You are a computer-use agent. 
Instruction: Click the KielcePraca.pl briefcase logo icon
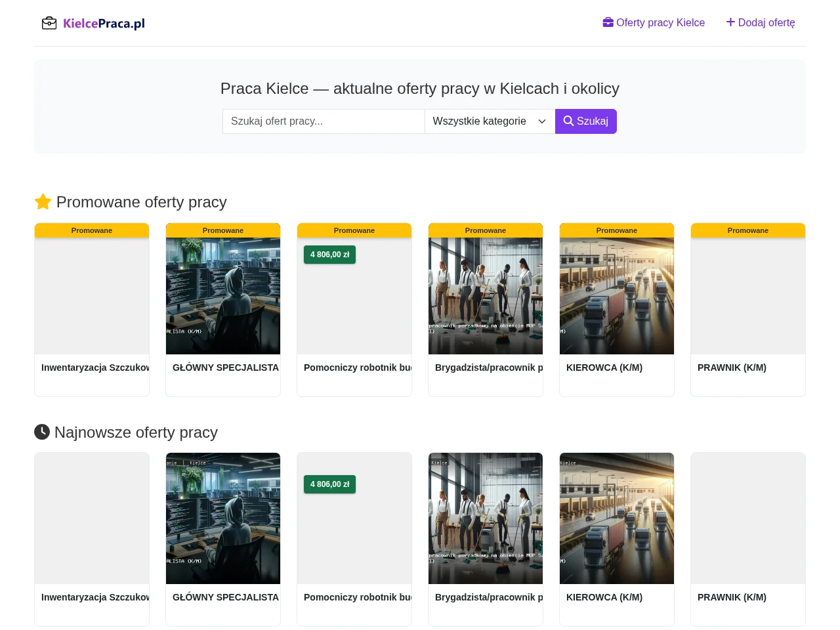[49, 24]
